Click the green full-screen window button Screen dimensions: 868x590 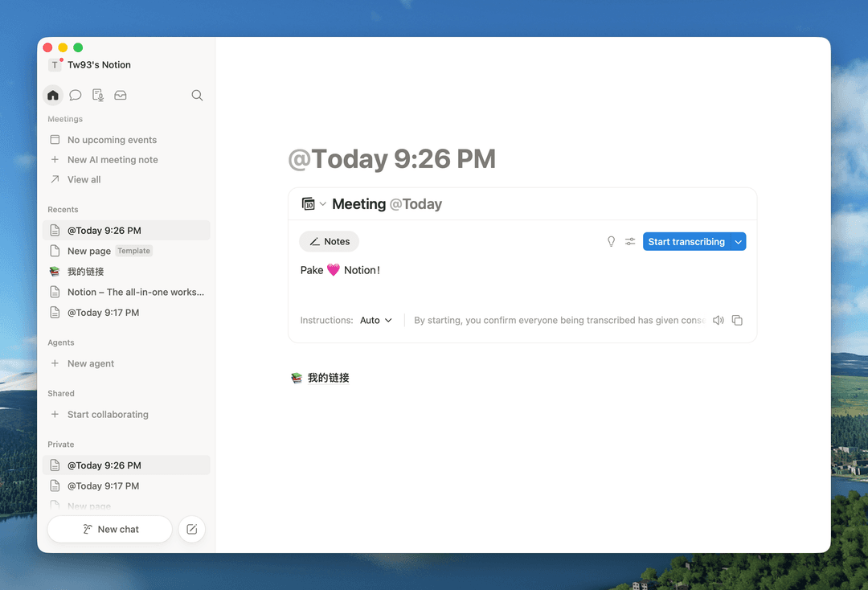pos(78,47)
